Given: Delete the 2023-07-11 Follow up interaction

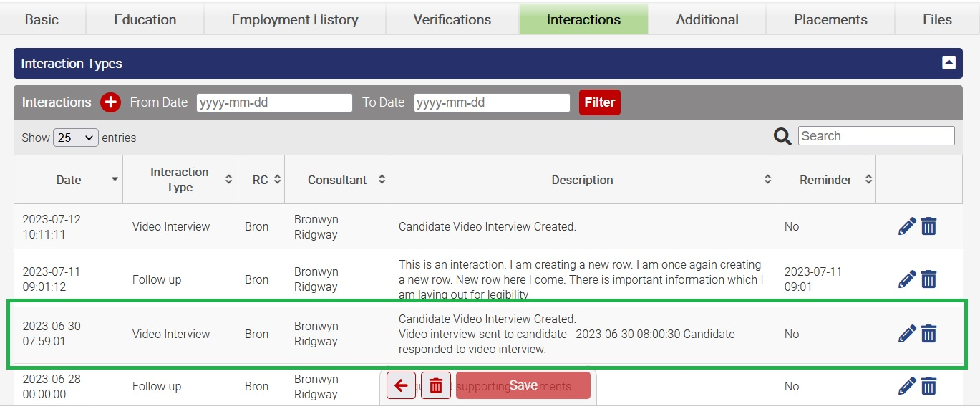Looking at the screenshot, I should tap(928, 279).
